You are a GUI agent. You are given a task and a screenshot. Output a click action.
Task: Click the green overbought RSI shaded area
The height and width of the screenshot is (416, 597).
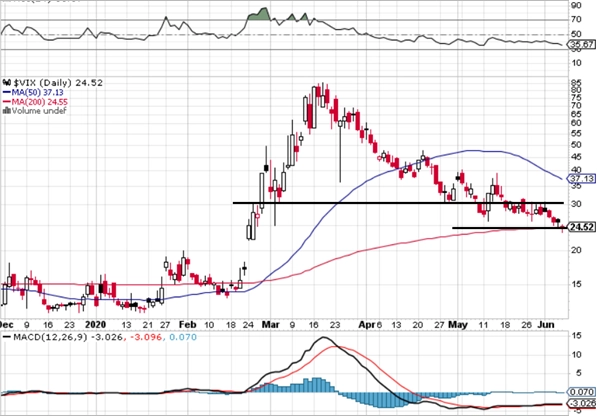point(260,14)
